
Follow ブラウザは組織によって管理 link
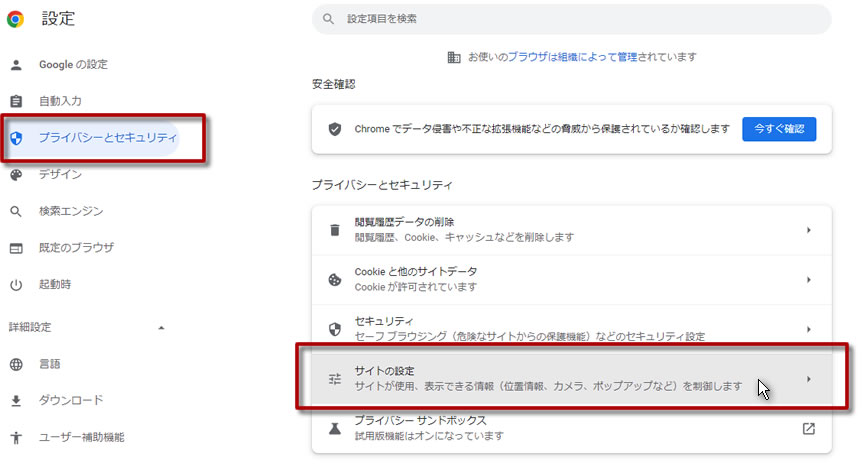click(x=573, y=57)
